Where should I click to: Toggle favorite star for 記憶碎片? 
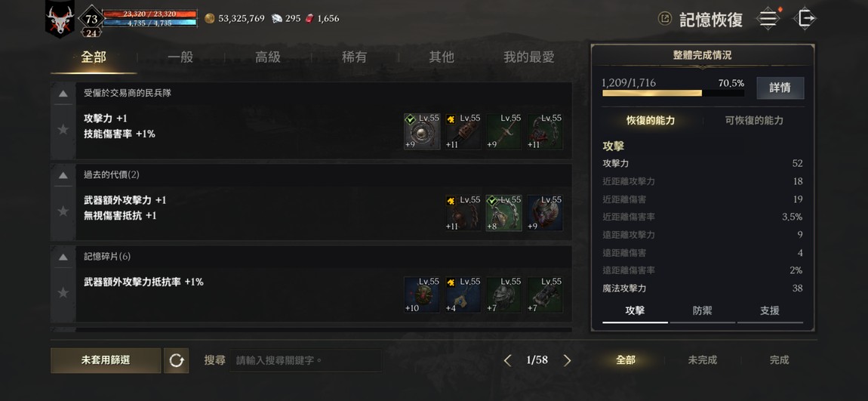click(63, 292)
